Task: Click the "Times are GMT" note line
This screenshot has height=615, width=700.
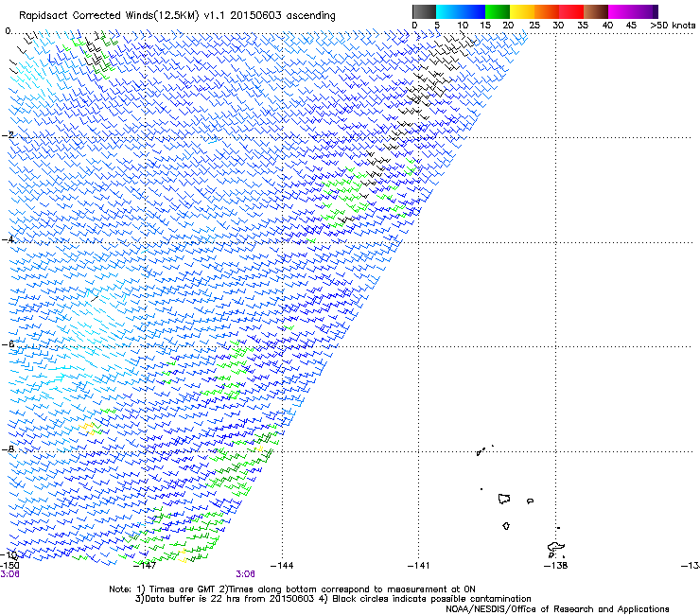Action: [x=292, y=589]
